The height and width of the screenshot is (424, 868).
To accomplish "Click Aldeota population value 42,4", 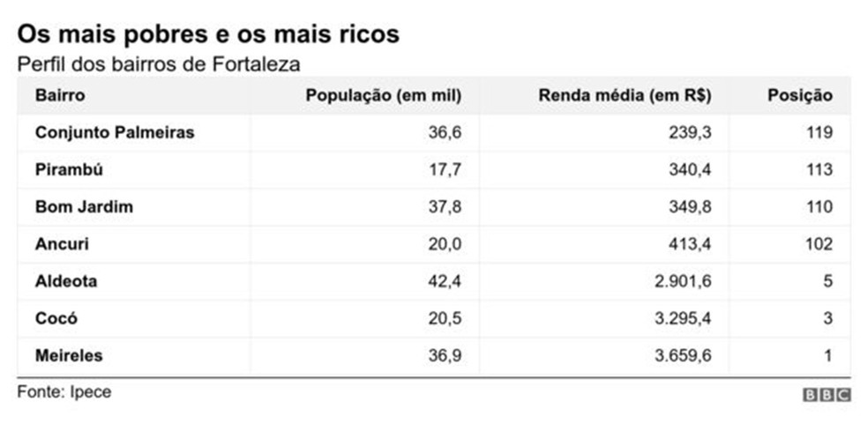I will pos(444,282).
